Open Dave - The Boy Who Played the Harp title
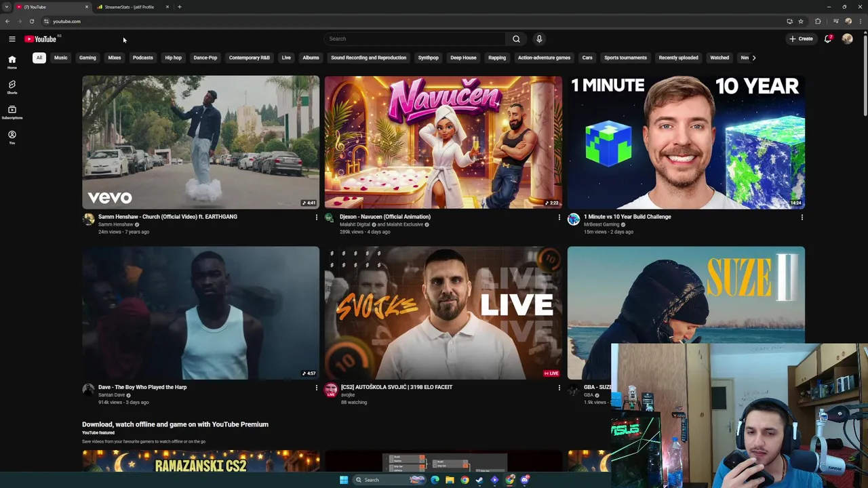Image resolution: width=868 pixels, height=488 pixels. (x=142, y=387)
